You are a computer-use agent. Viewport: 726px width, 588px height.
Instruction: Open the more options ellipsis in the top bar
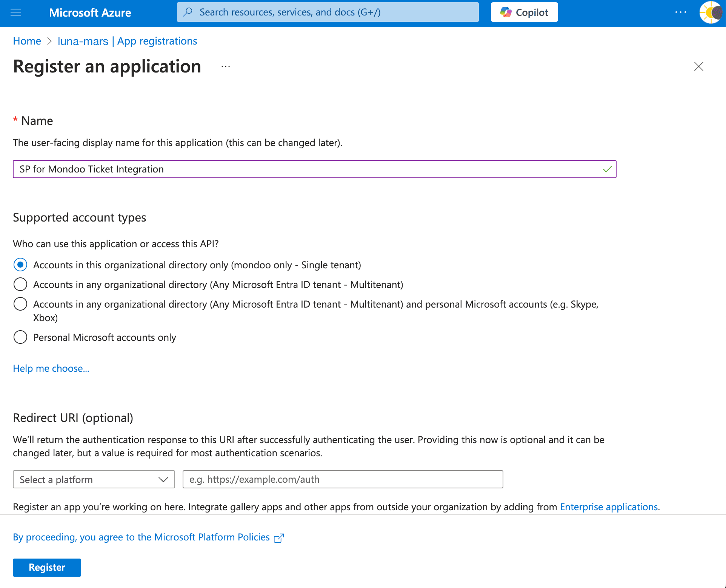coord(681,12)
